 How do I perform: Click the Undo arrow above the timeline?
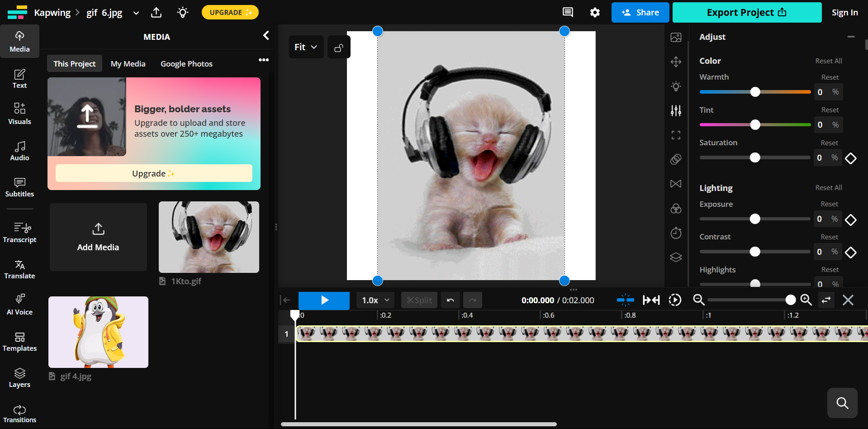click(x=450, y=300)
